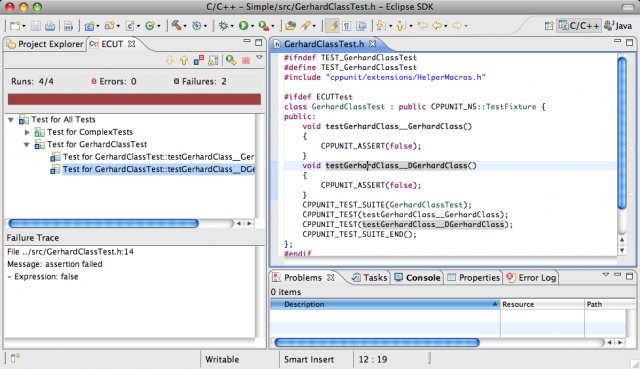Screen dimensions: 640x369
Task: Click the Print icon in toolbar
Action: point(50,26)
